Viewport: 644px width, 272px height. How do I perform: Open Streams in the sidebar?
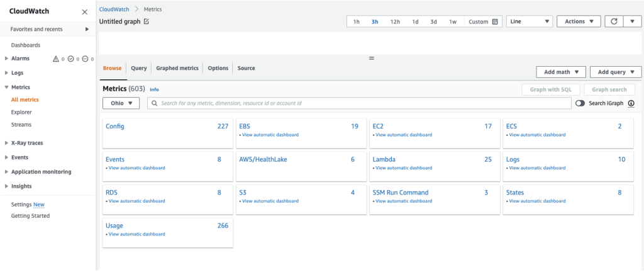click(x=21, y=125)
